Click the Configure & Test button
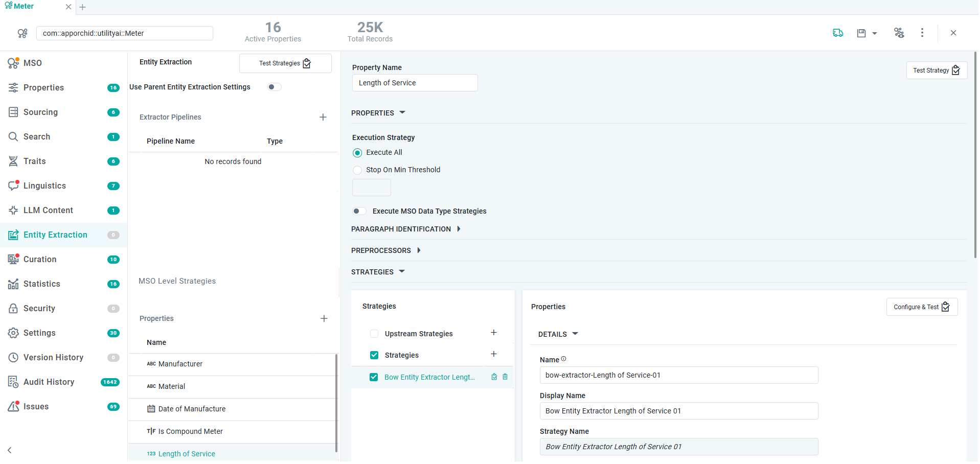This screenshot has height=464, width=980. 921,307
